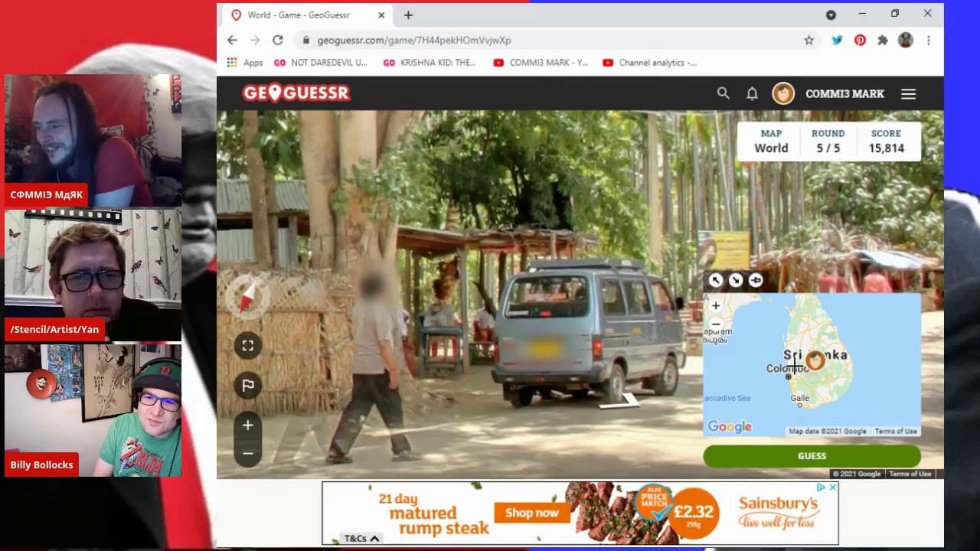Screen dimensions: 980x551
Task: Open the GeoGuessr hamburger menu
Action: tap(908, 93)
